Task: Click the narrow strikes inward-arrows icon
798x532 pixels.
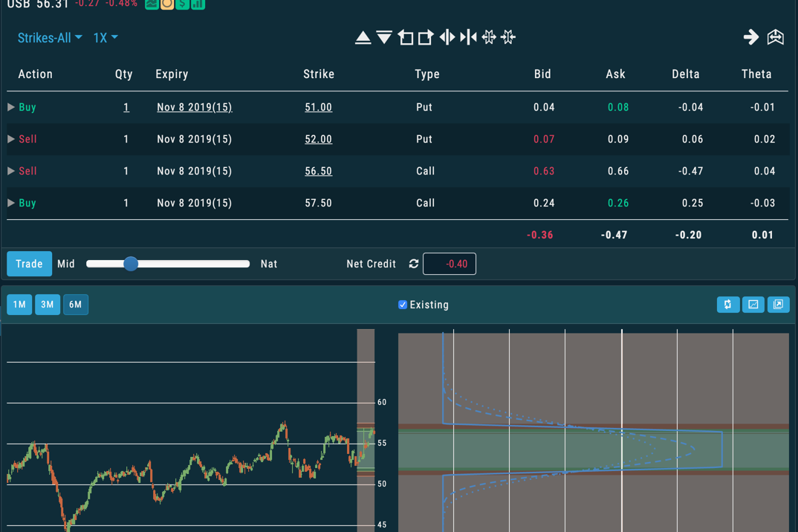Action: pos(468,37)
